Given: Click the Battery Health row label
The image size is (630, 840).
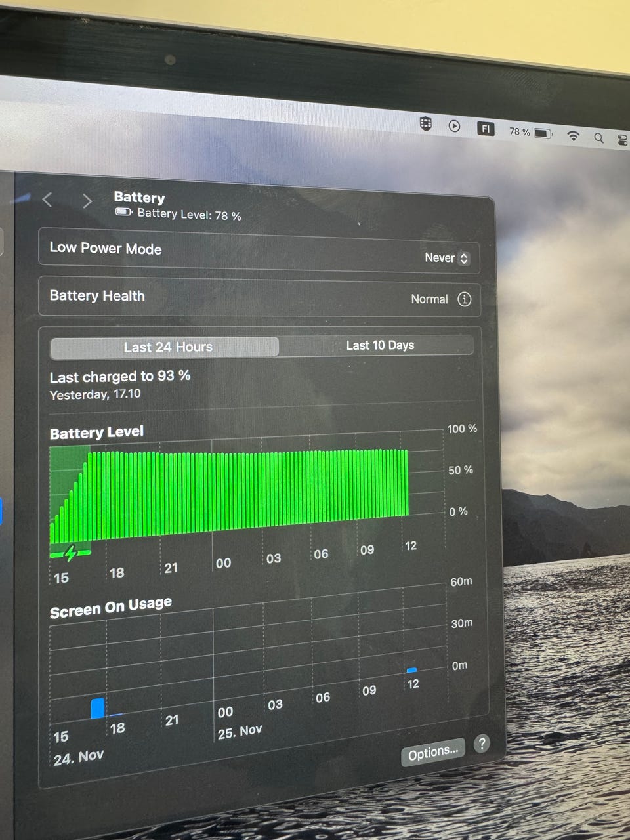Looking at the screenshot, I should tap(97, 296).
